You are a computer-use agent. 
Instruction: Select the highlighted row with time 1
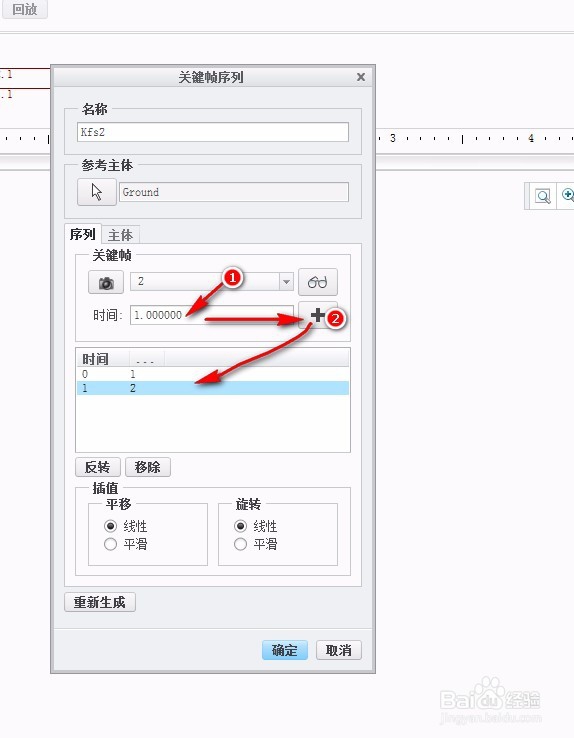(x=213, y=388)
